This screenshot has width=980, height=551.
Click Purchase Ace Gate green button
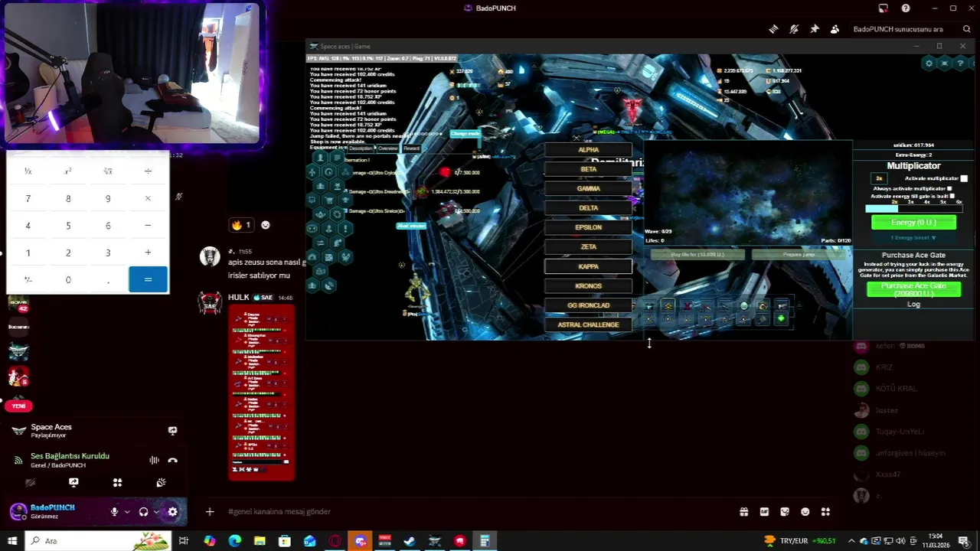(913, 289)
